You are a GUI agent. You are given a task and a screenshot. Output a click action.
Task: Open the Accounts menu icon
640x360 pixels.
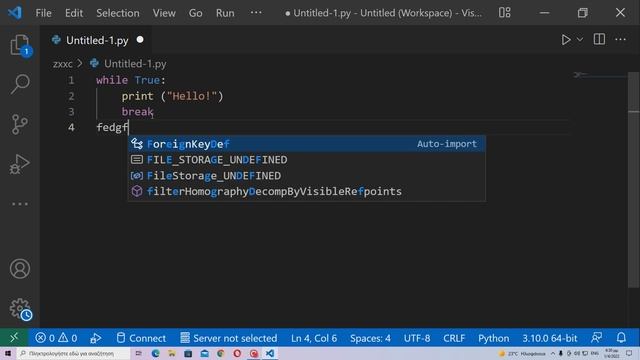[20, 269]
